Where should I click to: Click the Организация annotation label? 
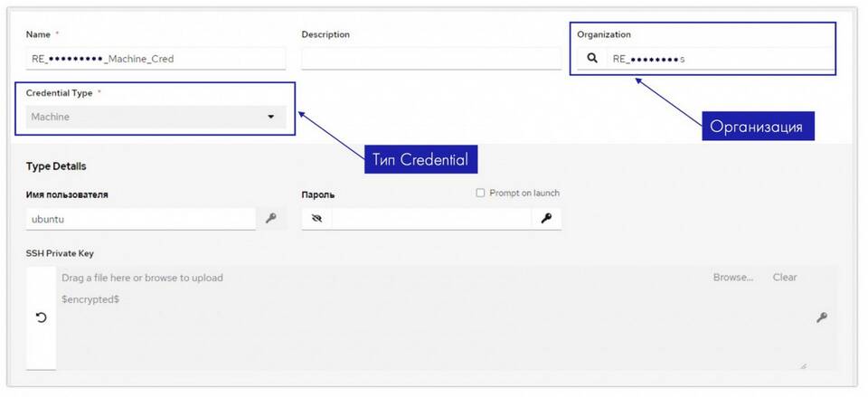pyautogui.click(x=757, y=127)
